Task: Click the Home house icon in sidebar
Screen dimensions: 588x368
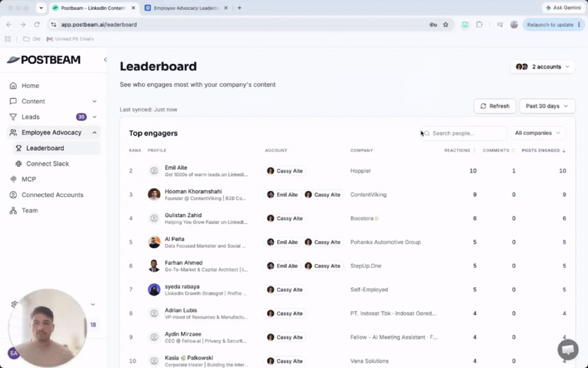Action: (x=13, y=85)
